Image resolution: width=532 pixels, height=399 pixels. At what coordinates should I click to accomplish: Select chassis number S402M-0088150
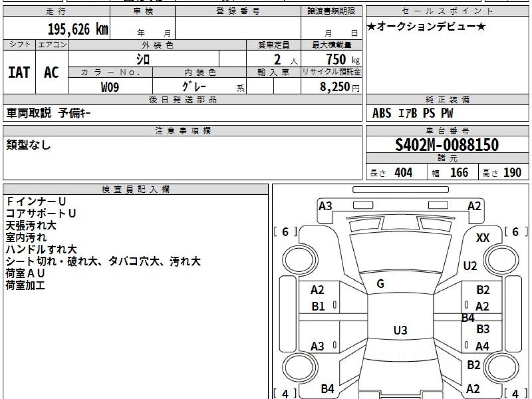[447, 145]
